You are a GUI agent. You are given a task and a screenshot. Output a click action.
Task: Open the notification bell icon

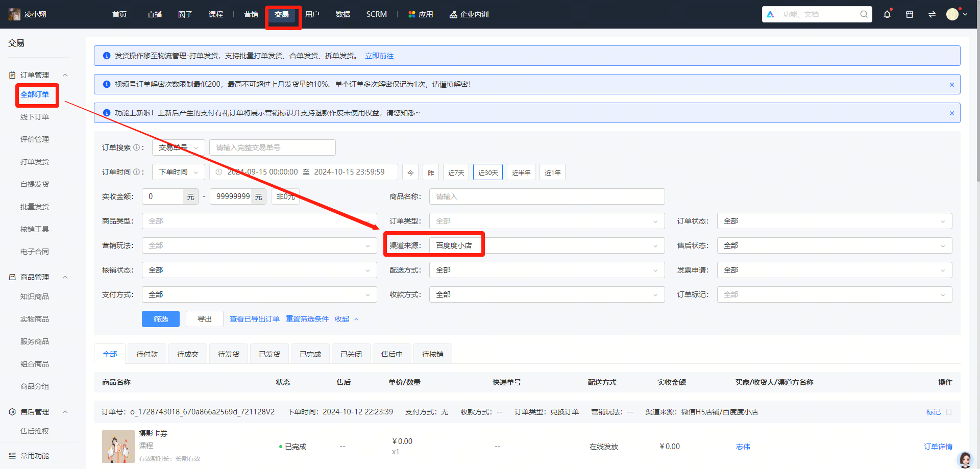tap(887, 14)
